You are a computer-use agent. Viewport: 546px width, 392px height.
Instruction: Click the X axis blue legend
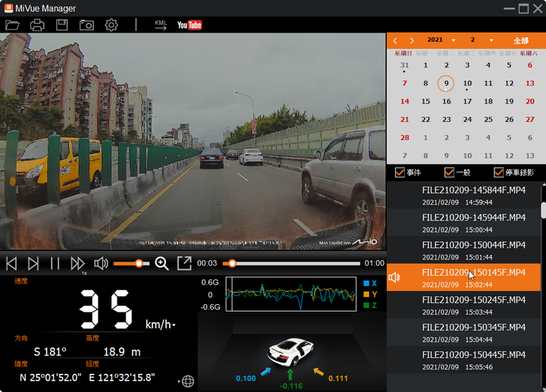click(x=370, y=284)
